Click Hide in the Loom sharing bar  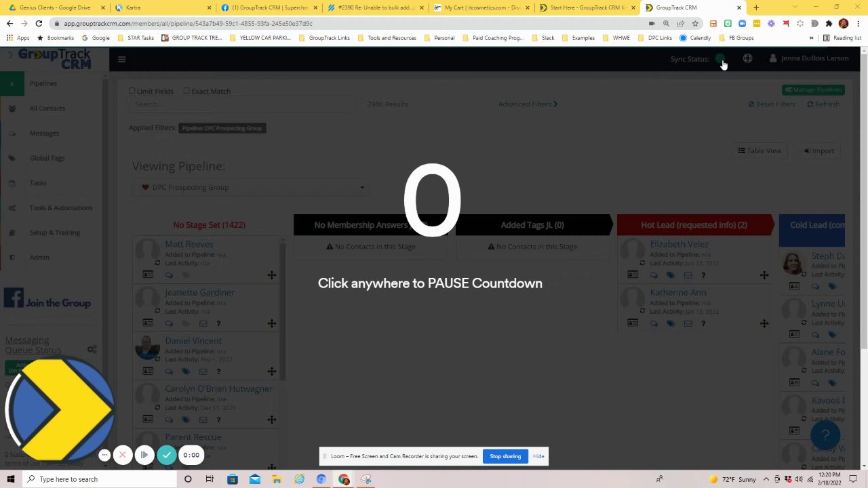pyautogui.click(x=538, y=456)
